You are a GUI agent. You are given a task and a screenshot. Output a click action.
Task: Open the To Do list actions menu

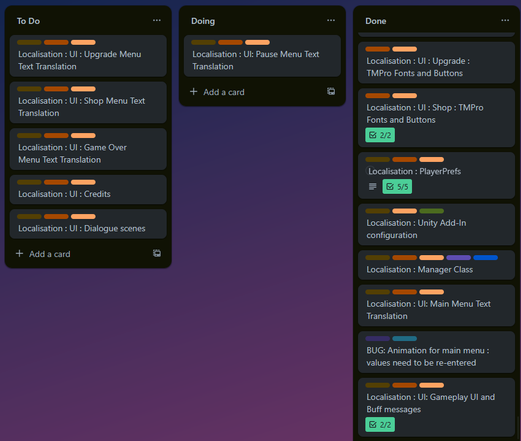(x=157, y=20)
